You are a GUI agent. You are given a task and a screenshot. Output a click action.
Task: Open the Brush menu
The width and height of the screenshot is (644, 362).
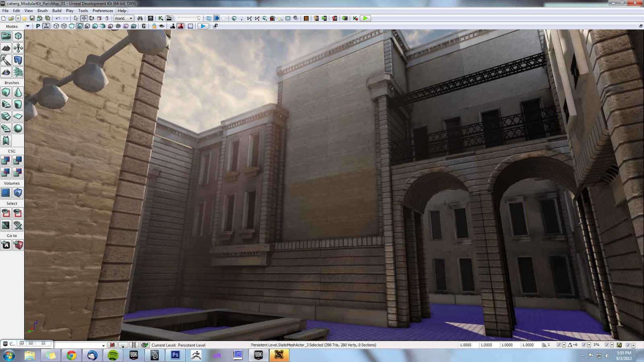click(x=42, y=11)
